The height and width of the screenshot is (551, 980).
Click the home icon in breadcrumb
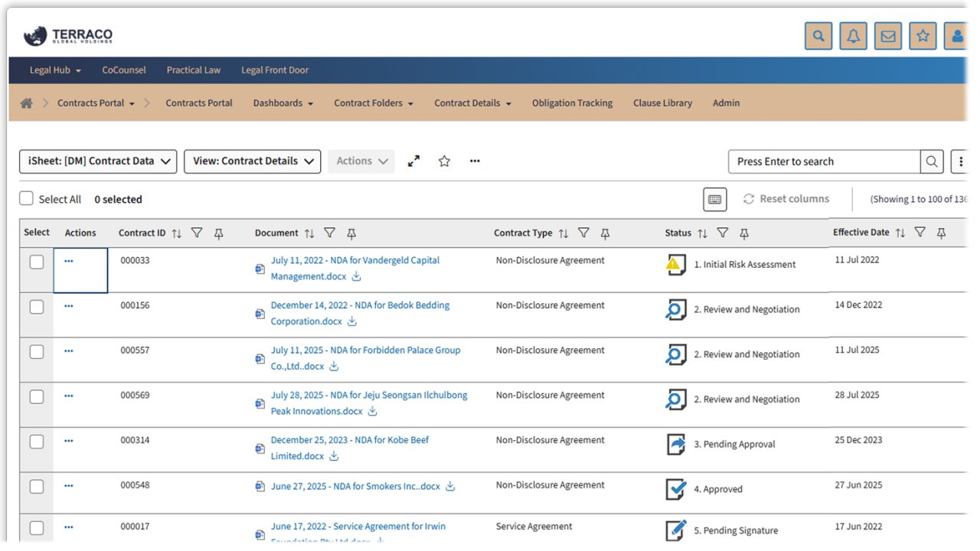27,103
